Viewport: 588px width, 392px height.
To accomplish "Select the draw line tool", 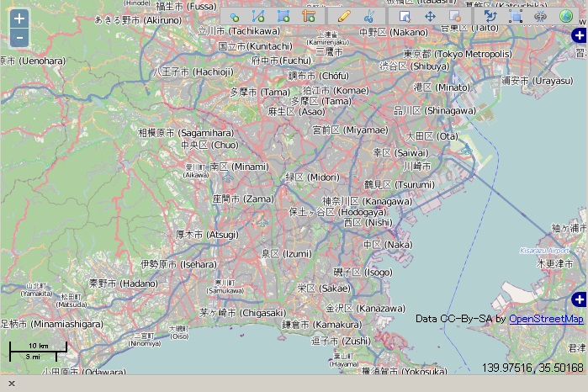I will pyautogui.click(x=258, y=16).
